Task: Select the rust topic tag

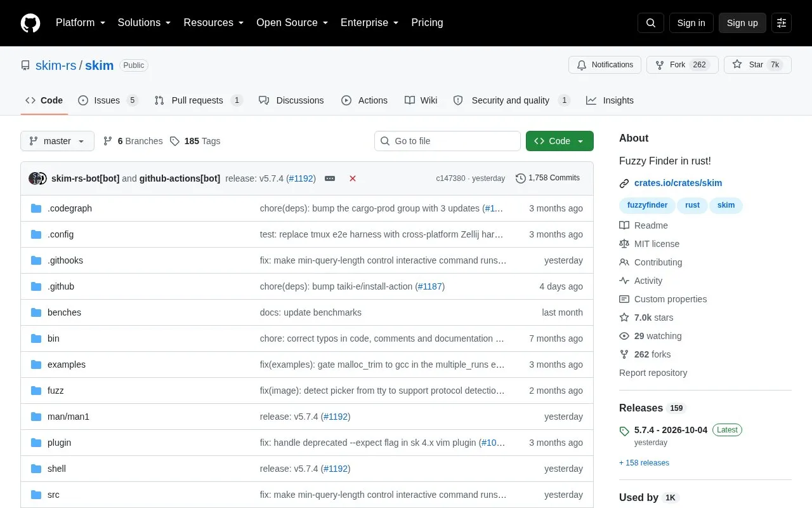Action: 692,205
